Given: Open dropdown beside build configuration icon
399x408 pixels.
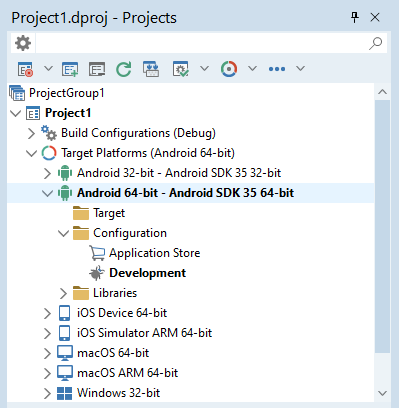Looking at the screenshot, I should tap(204, 69).
